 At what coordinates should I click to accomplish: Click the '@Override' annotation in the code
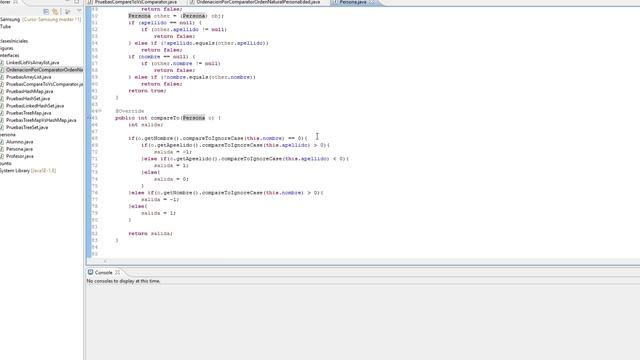(130, 111)
